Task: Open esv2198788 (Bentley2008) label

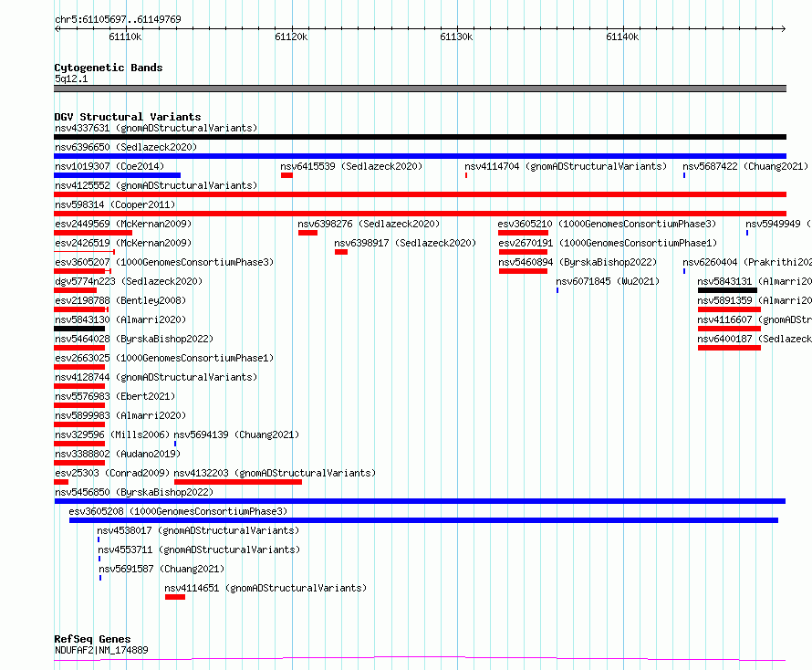Action: 120,300
